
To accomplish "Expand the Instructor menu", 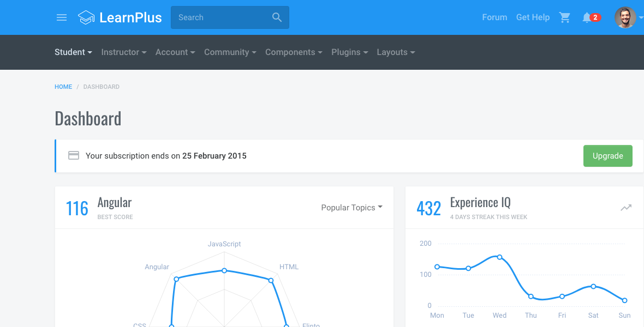I will point(124,52).
